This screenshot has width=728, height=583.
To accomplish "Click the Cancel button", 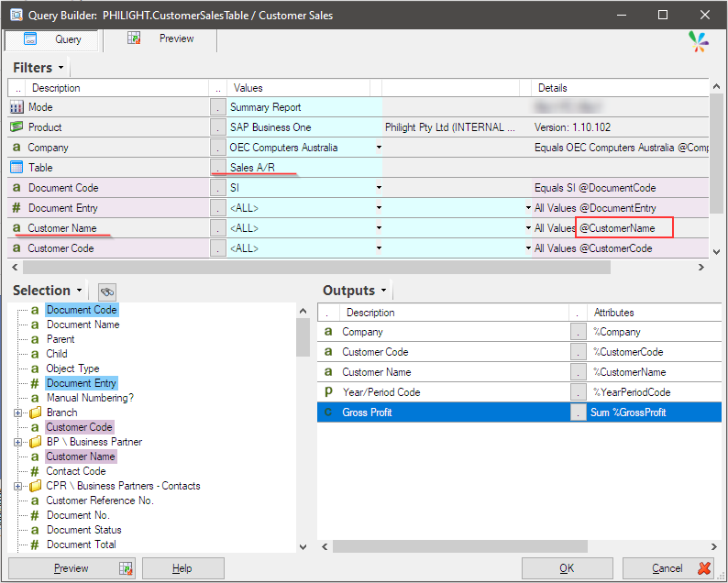I will point(668,568).
